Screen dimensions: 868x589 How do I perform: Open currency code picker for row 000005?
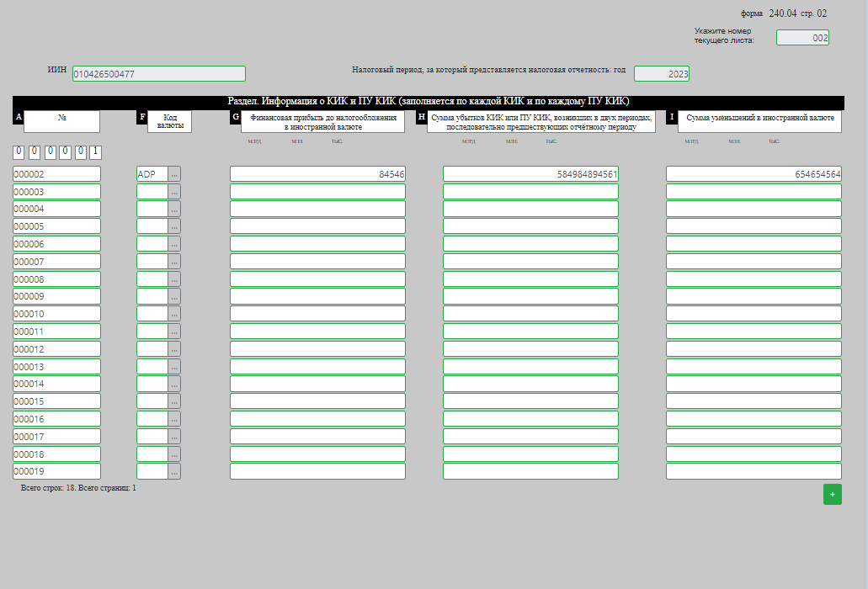click(x=173, y=226)
